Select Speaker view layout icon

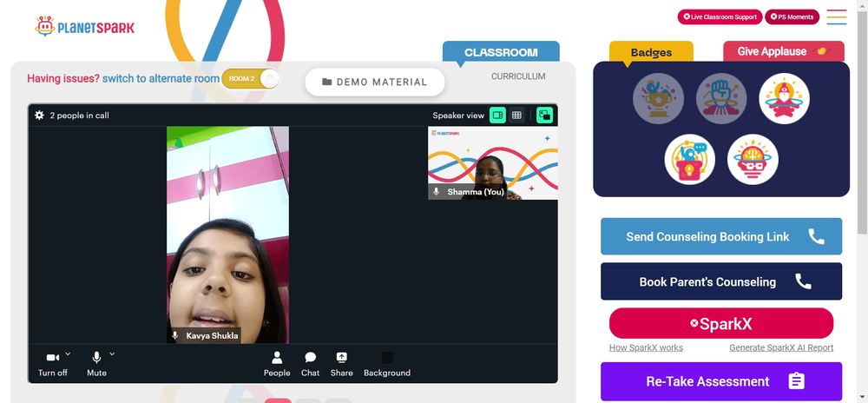[x=497, y=116]
